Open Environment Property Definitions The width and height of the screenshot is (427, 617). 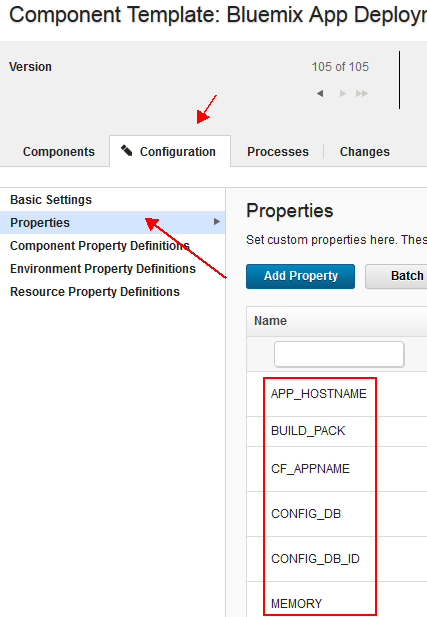click(x=103, y=269)
